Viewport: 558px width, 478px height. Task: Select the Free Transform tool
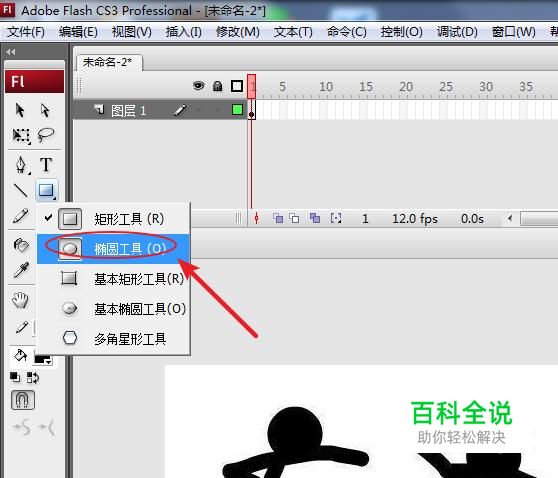pyautogui.click(x=21, y=136)
